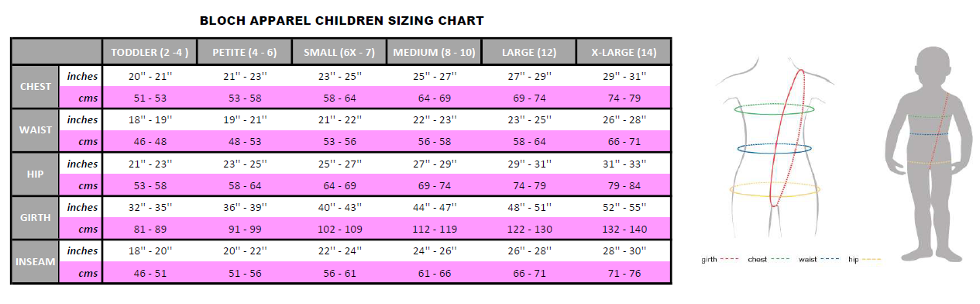Select the WAIST row label

click(36, 130)
